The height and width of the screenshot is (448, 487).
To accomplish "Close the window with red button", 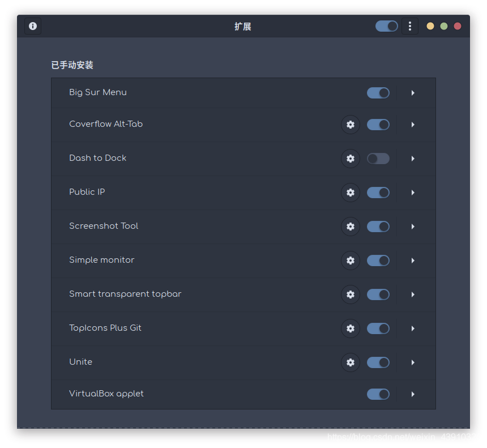I will [458, 26].
